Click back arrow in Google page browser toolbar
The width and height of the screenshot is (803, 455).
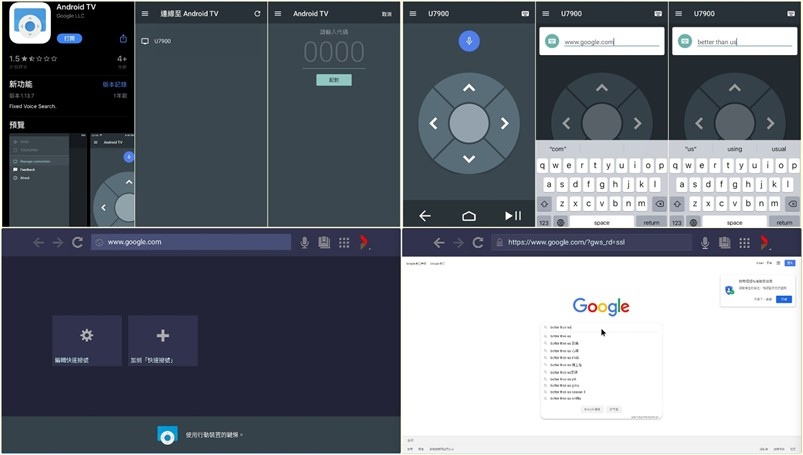439,242
